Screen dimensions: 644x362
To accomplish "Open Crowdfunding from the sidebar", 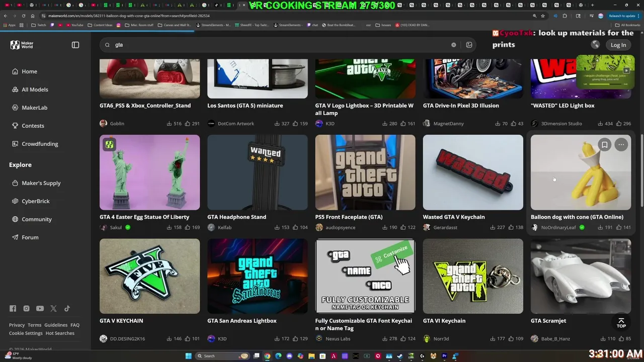I will click(x=40, y=144).
